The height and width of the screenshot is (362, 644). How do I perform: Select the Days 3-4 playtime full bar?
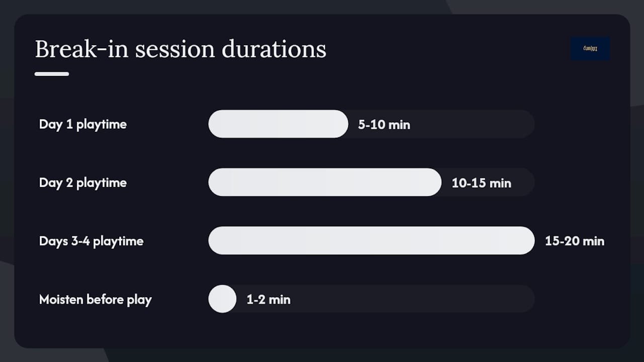tap(371, 240)
